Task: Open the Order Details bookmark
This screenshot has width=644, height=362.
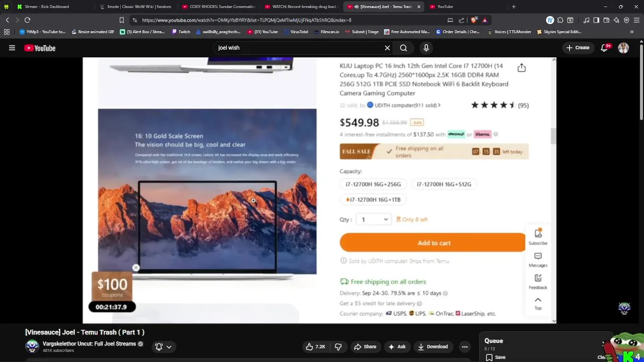Action: pos(458,32)
